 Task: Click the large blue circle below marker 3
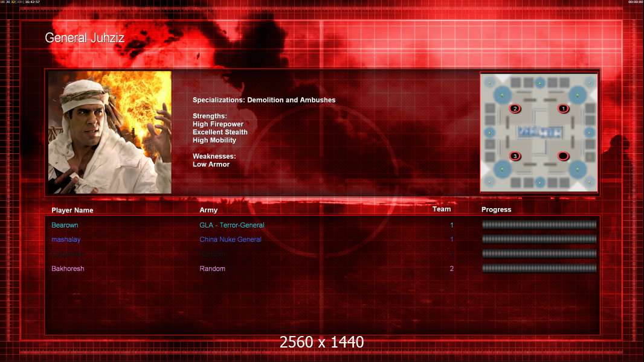coord(502,170)
